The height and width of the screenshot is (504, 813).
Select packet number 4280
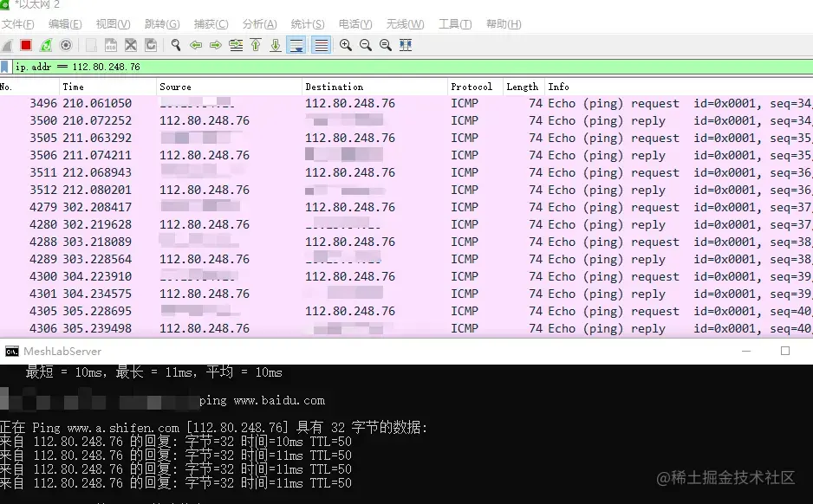[406, 225]
